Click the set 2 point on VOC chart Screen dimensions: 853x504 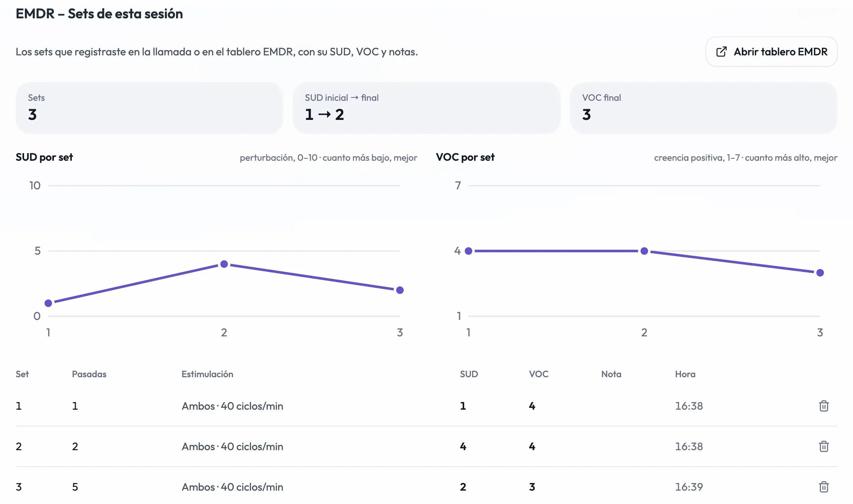tap(644, 251)
